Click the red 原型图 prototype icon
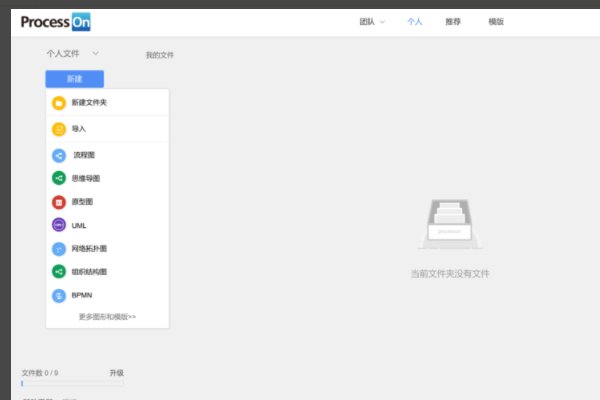 point(59,202)
